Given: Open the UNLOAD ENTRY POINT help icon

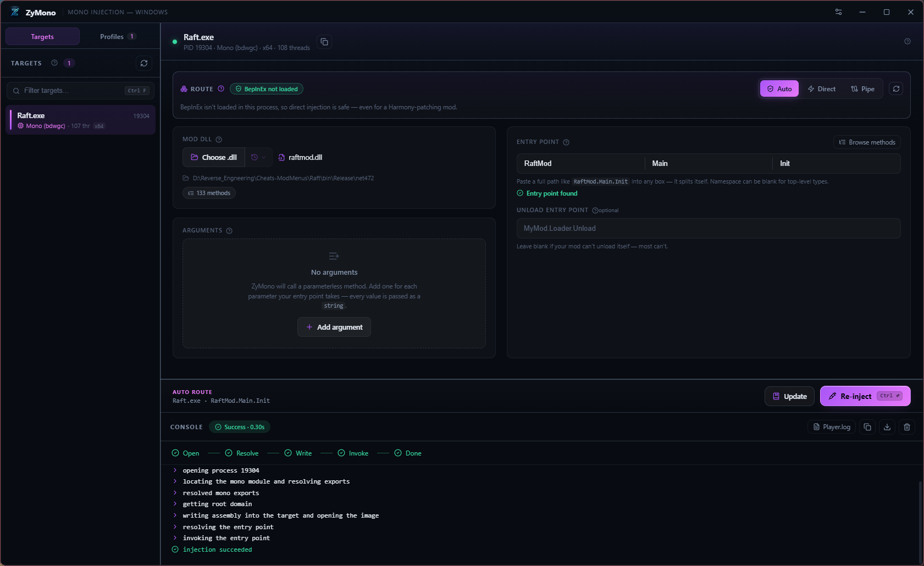Looking at the screenshot, I should tap(595, 210).
